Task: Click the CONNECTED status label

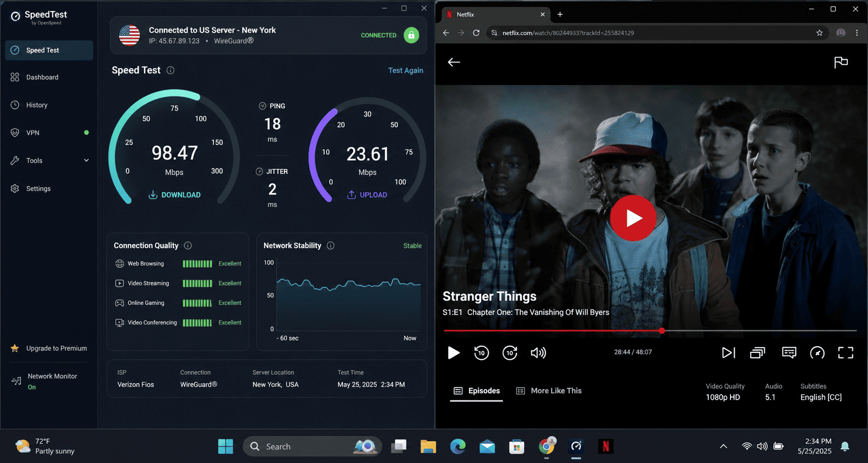Action: [379, 35]
